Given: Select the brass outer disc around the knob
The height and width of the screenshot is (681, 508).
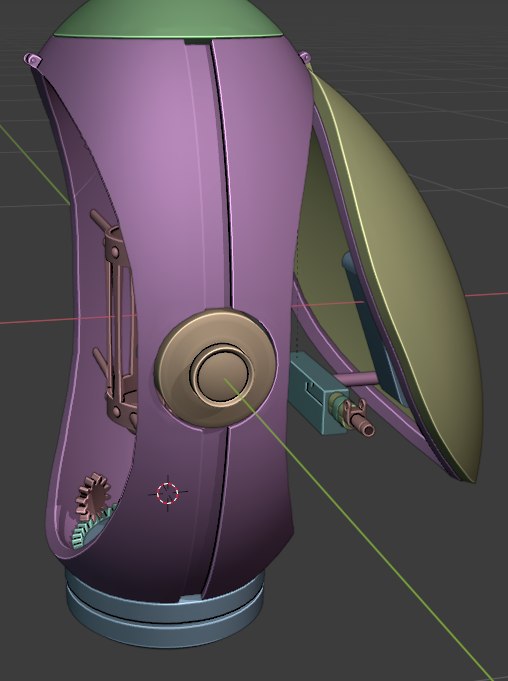Looking at the screenshot, I should [x=216, y=368].
